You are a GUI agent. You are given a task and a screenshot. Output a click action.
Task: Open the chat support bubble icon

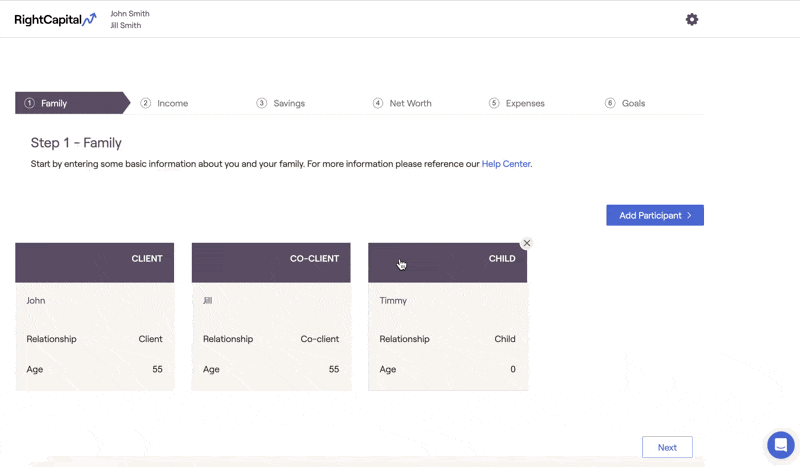[x=781, y=445]
